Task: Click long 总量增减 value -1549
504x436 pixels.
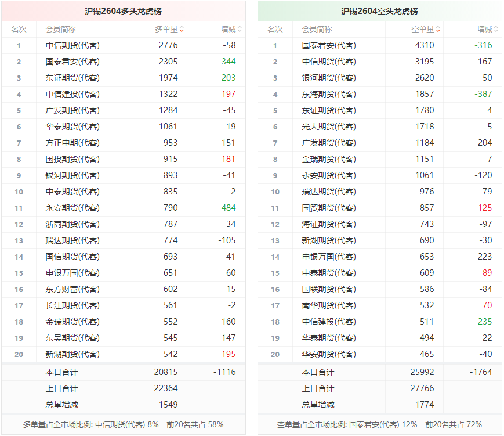Action: click(x=166, y=405)
